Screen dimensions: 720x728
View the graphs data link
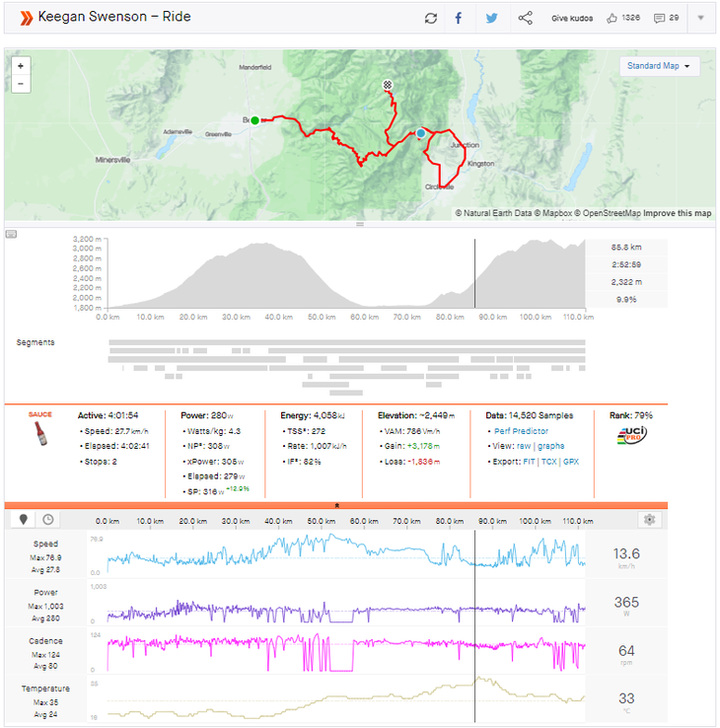(x=551, y=446)
